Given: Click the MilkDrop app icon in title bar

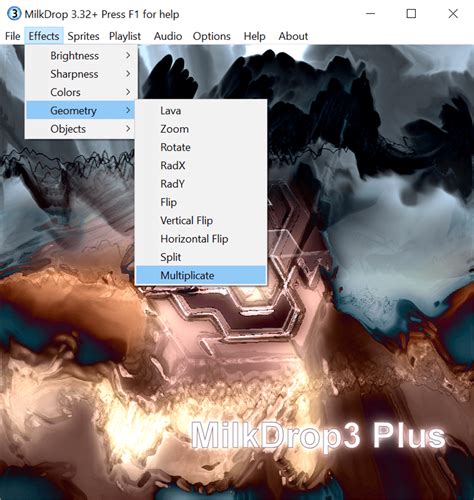Looking at the screenshot, I should pyautogui.click(x=14, y=14).
